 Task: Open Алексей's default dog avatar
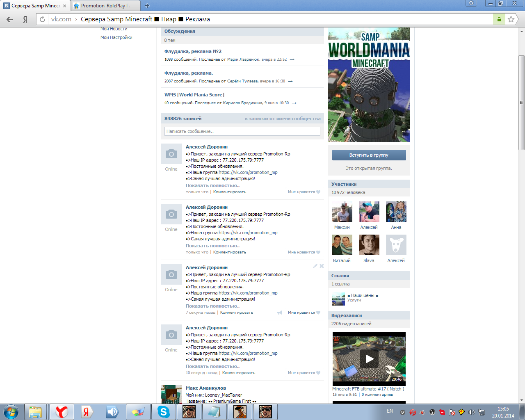[396, 245]
